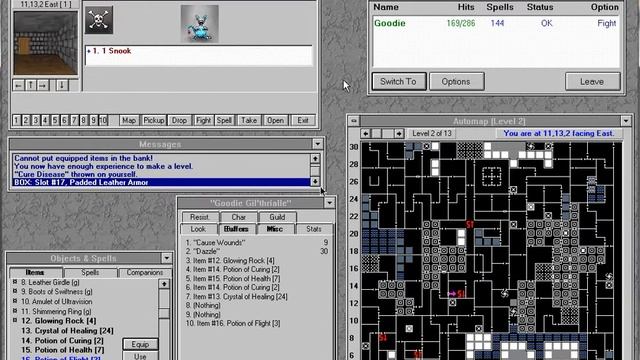Click the Take action button

pyautogui.click(x=249, y=120)
